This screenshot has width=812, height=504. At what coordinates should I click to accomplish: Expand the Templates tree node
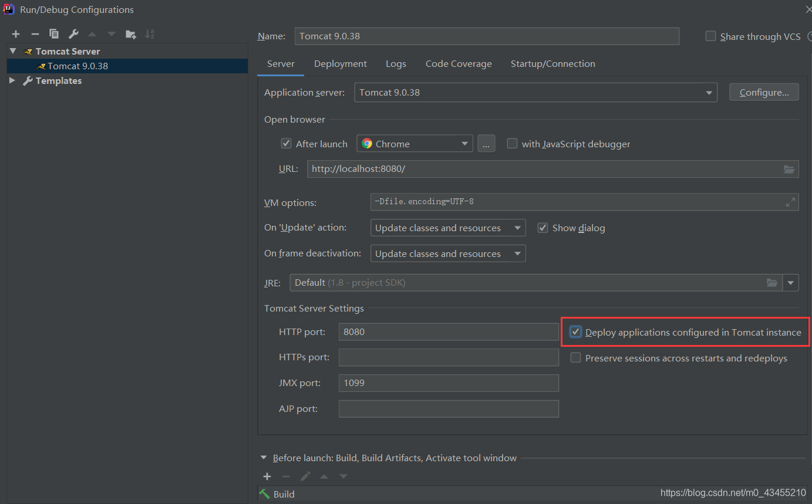[12, 81]
